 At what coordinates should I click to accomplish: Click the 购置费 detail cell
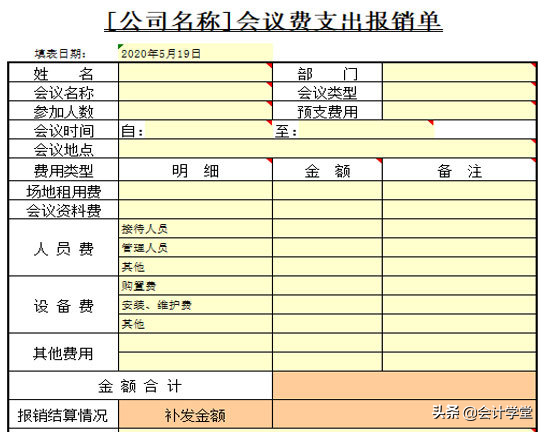point(195,286)
